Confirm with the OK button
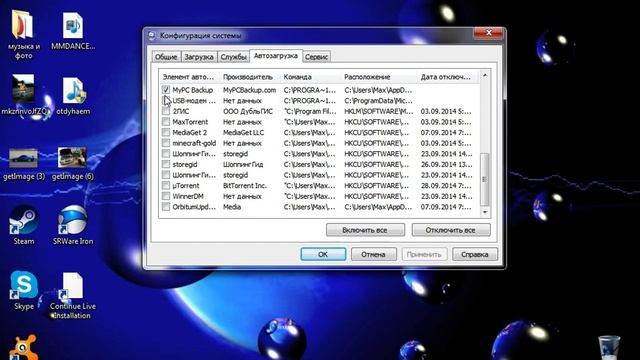This screenshot has height=360, width=640. [x=323, y=254]
